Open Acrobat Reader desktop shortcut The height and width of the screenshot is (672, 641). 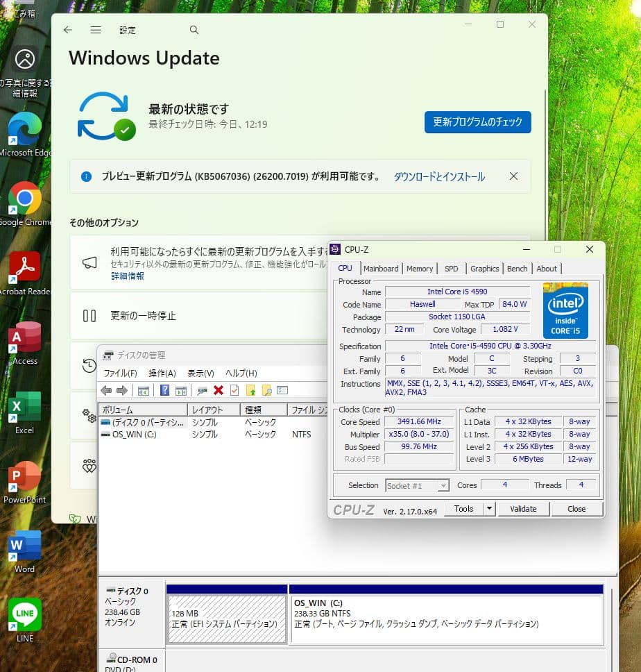point(25,274)
